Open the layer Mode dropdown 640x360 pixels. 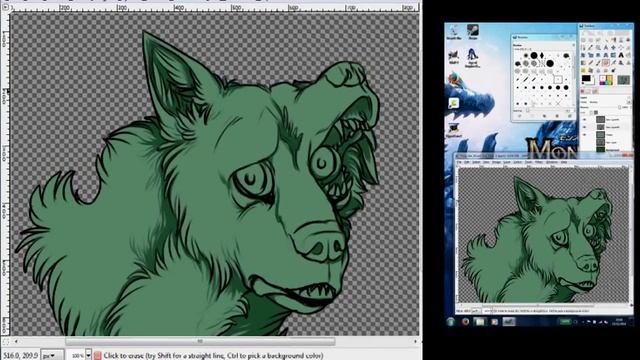[x=609, y=102]
